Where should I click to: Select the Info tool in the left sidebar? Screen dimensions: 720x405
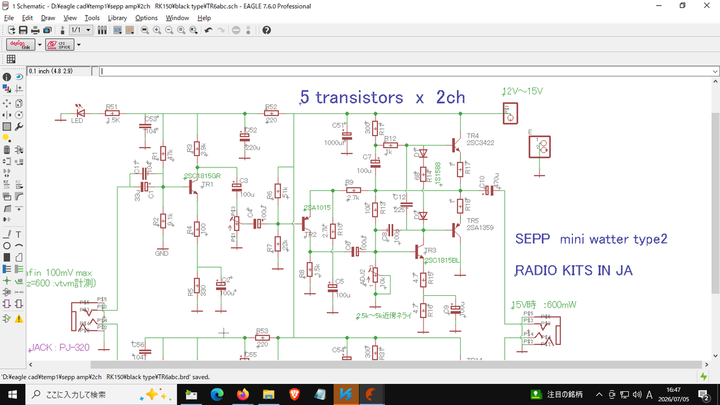coord(7,77)
